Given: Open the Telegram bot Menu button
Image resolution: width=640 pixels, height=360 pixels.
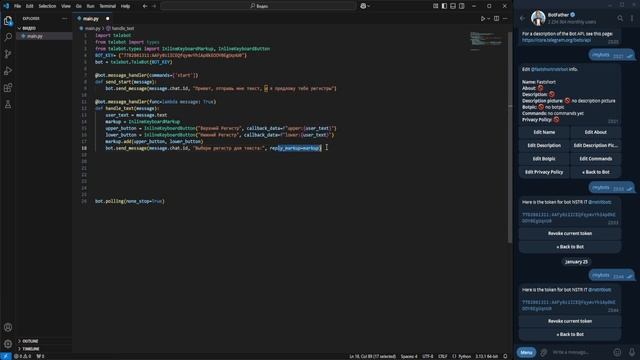Looking at the screenshot, I should pyautogui.click(x=526, y=352).
